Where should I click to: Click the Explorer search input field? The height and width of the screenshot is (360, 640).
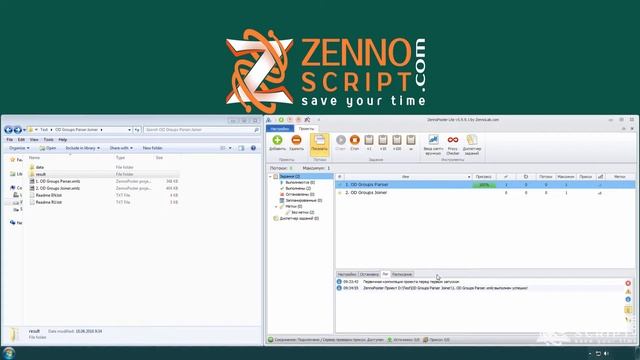202,130
